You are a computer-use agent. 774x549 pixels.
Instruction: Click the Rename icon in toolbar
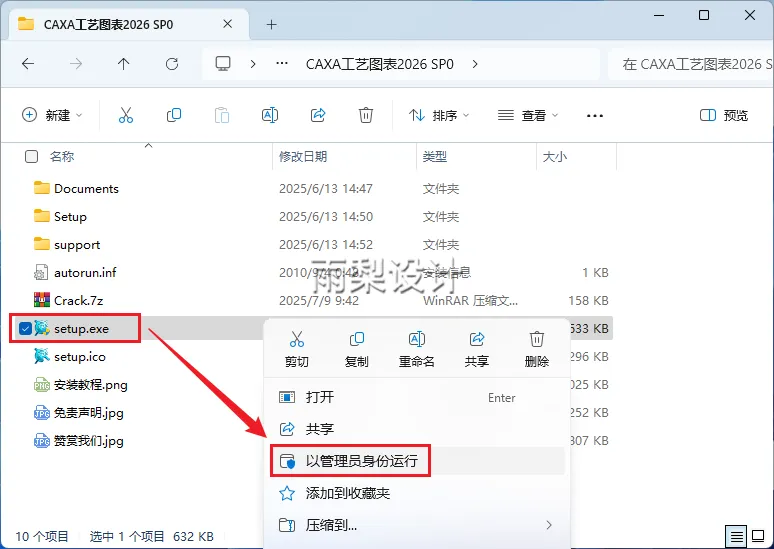(x=270, y=116)
